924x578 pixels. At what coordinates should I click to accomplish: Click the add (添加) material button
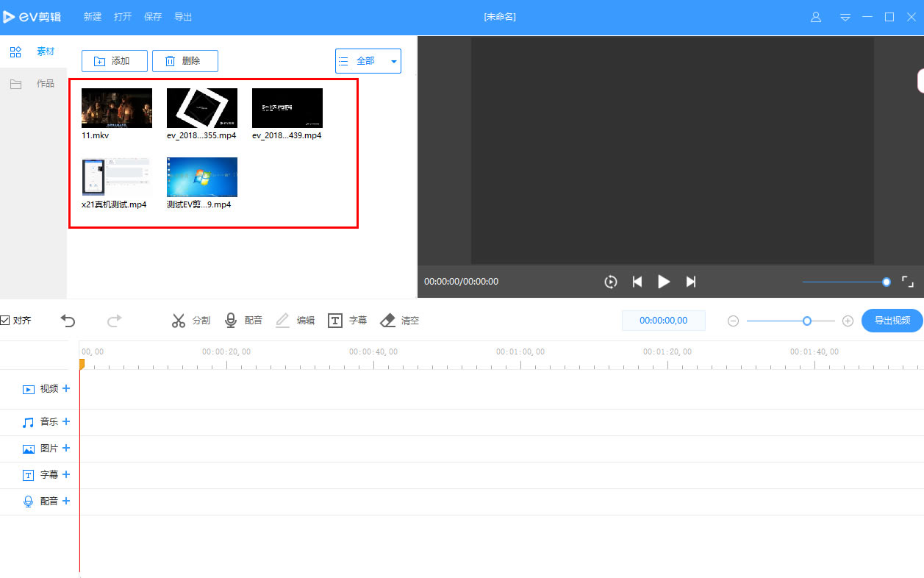[x=115, y=61]
